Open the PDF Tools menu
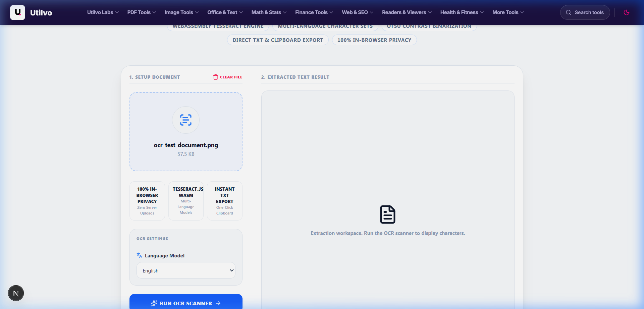 click(x=142, y=12)
